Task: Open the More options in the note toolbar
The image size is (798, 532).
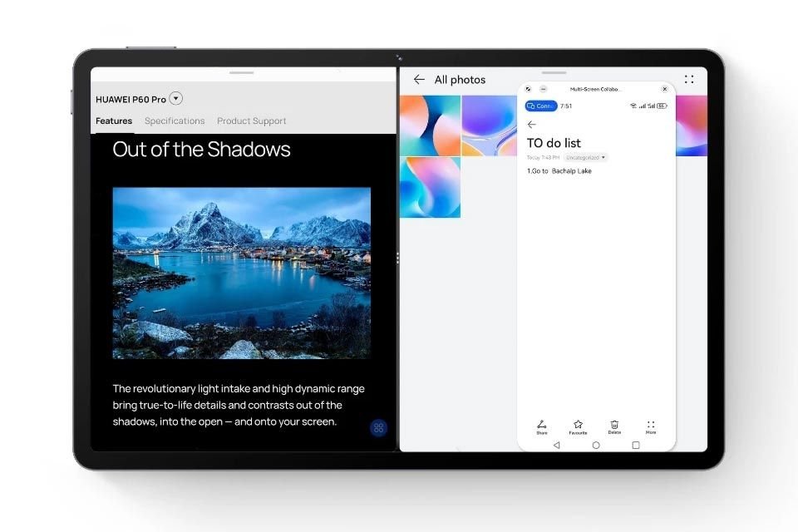Action: click(651, 426)
